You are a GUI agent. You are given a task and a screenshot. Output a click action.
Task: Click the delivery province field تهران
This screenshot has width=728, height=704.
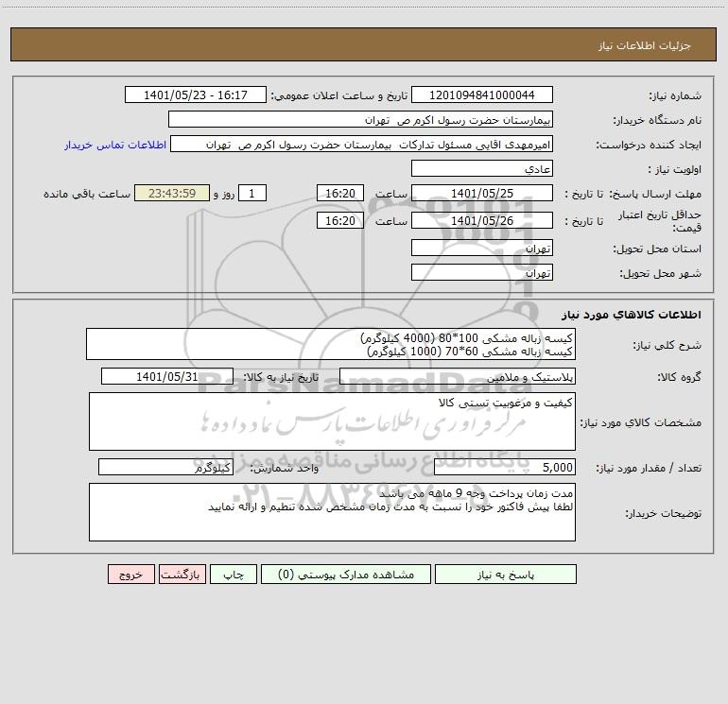pos(482,249)
